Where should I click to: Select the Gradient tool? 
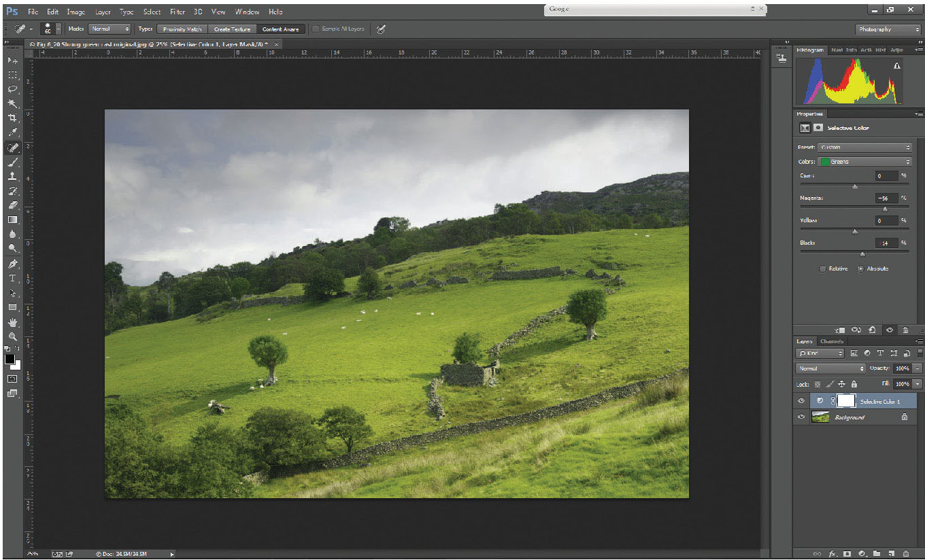12,220
